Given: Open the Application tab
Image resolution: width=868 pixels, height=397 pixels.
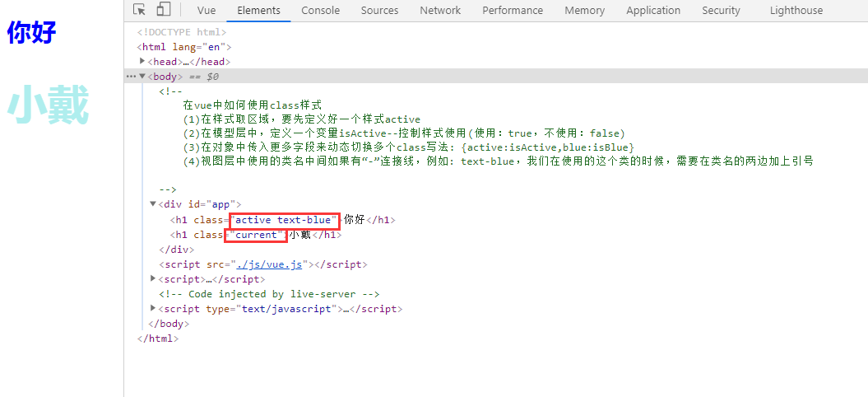Looking at the screenshot, I should (652, 11).
